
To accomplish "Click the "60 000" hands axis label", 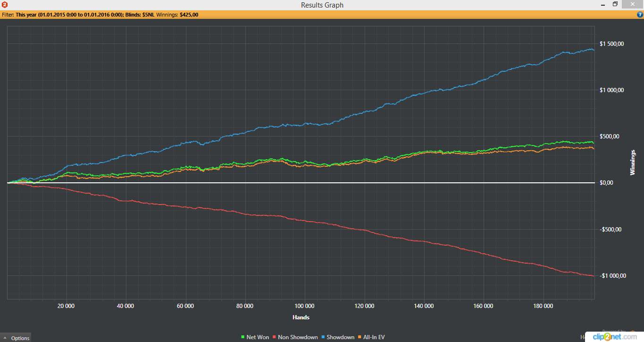I will (185, 306).
